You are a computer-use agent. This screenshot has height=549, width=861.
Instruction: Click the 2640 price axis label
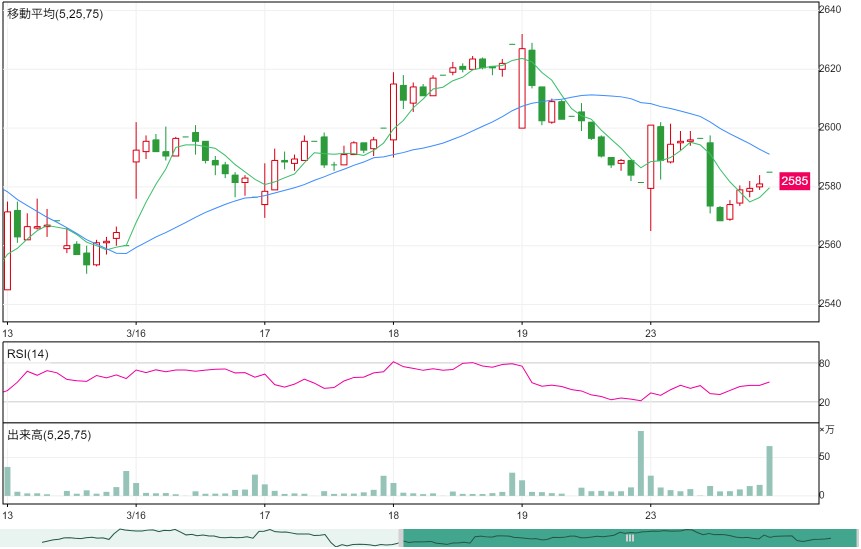(829, 9)
